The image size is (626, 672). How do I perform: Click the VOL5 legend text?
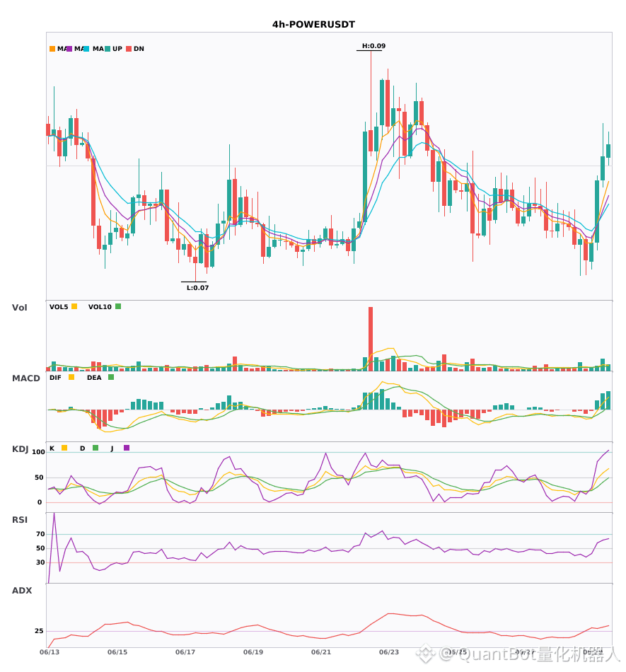click(x=59, y=307)
